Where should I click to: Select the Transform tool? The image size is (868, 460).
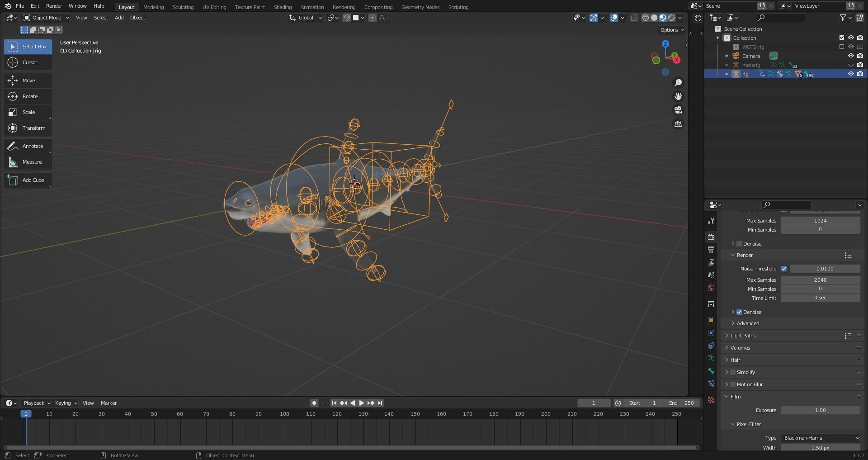(28, 128)
